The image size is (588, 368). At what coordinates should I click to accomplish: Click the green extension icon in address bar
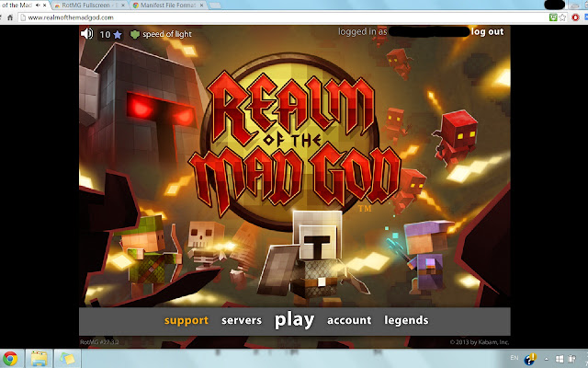(553, 17)
